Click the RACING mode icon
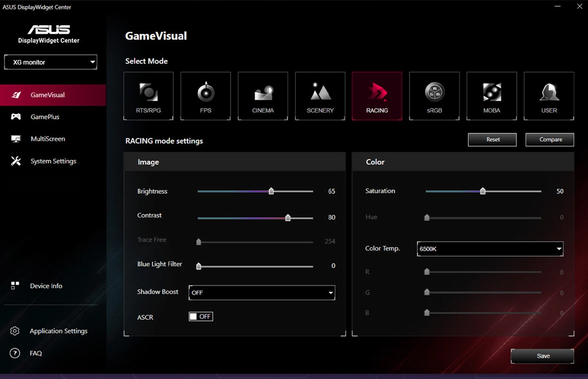 pyautogui.click(x=377, y=96)
